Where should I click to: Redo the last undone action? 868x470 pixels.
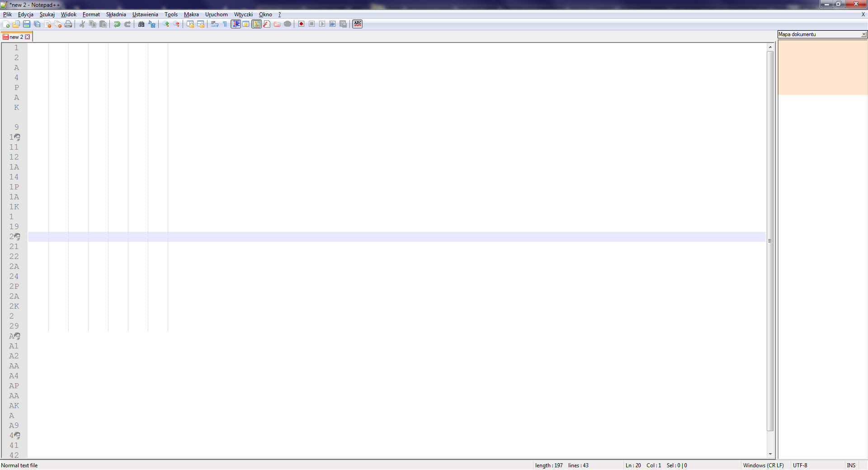127,24
